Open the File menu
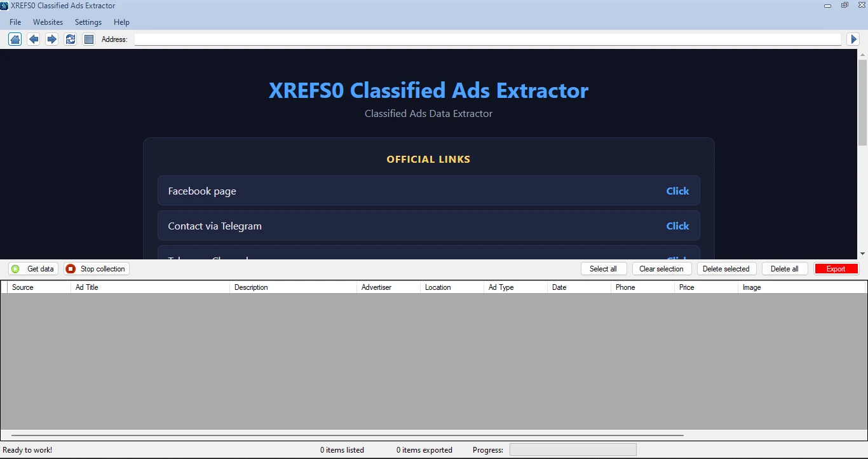The height and width of the screenshot is (459, 868). pos(15,22)
